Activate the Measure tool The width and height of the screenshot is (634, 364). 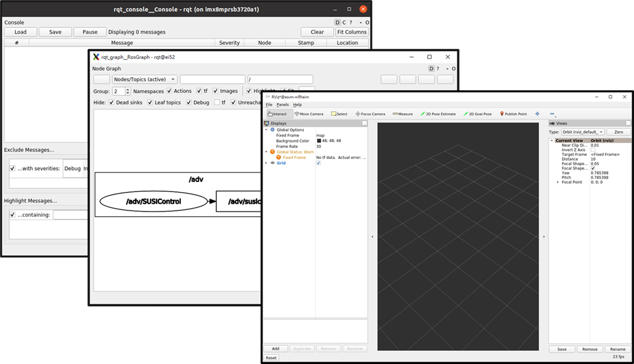click(402, 114)
